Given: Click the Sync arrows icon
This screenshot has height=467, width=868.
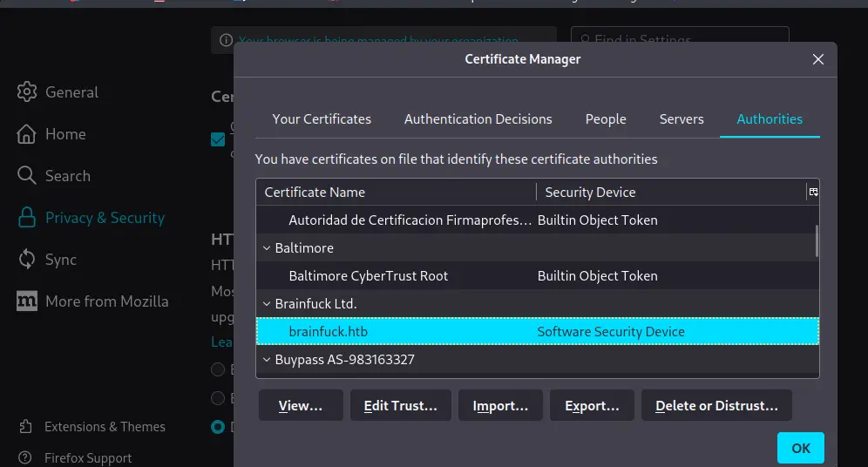Looking at the screenshot, I should coord(26,259).
